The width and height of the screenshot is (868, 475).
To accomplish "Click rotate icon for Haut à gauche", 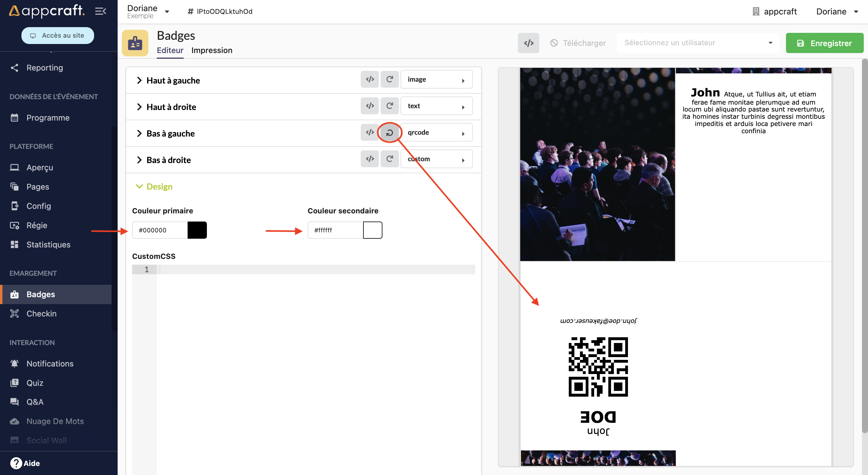I will 390,80.
